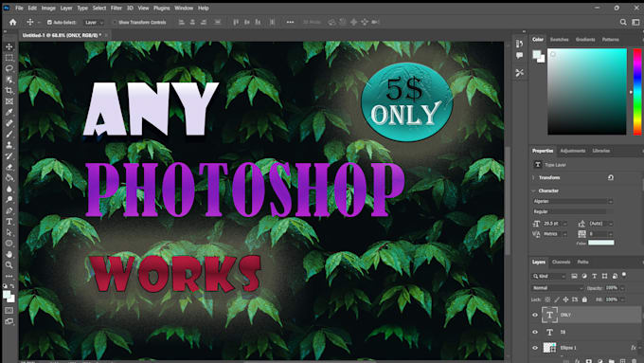
Task: Open the layer filter Kind dropdown
Action: pyautogui.click(x=548, y=276)
